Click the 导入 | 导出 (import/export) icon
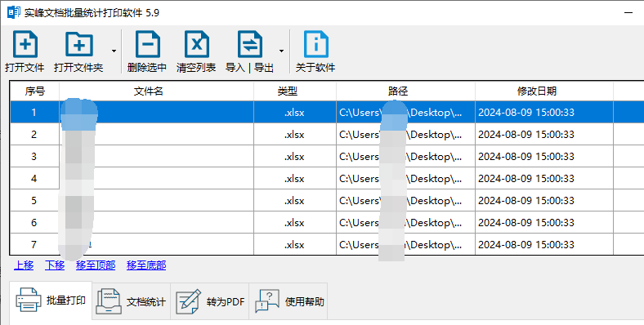 [250, 44]
